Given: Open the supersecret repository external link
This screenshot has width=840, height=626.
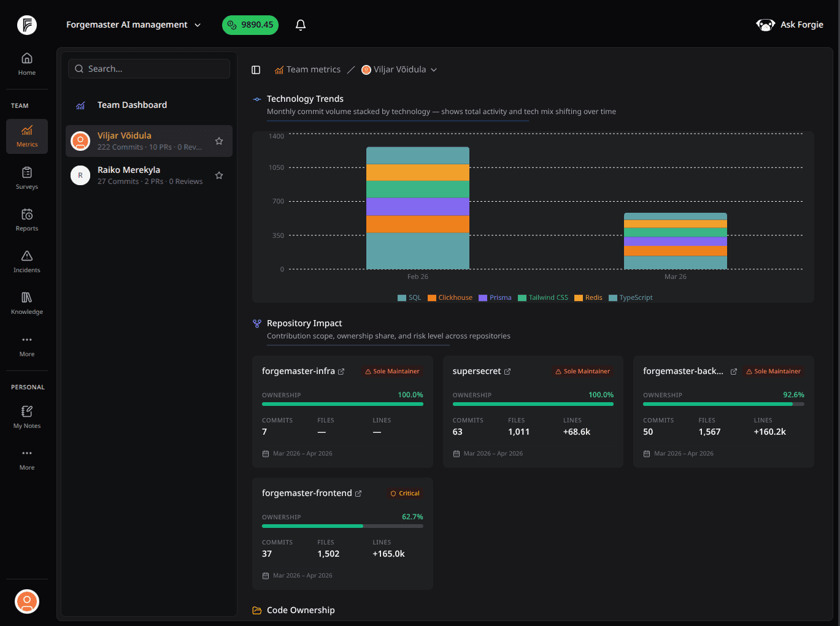Looking at the screenshot, I should [x=507, y=371].
